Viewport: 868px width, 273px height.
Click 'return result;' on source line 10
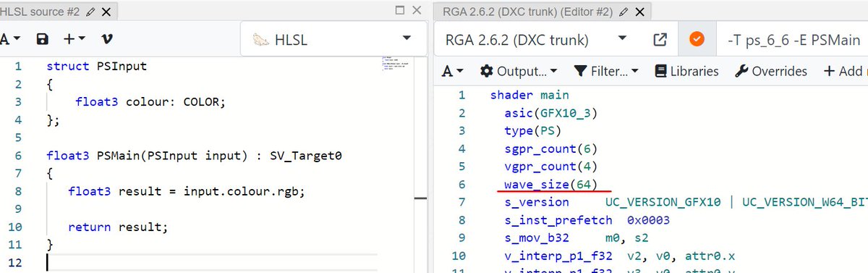click(117, 227)
